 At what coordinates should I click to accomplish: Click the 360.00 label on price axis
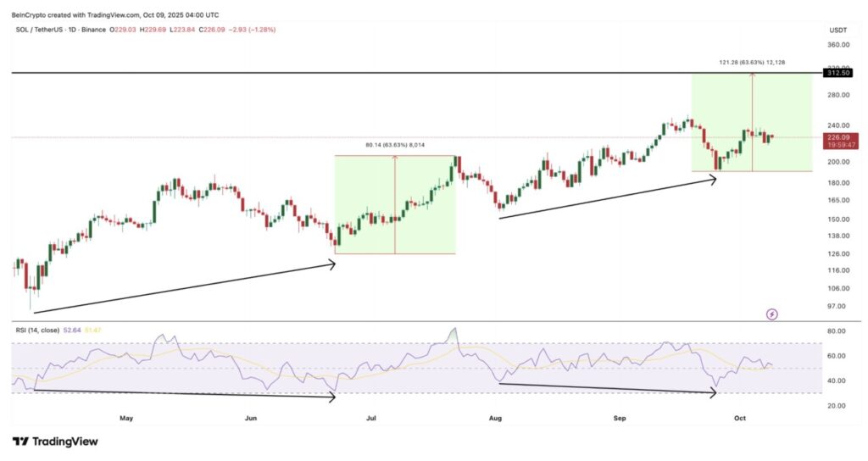tap(839, 44)
